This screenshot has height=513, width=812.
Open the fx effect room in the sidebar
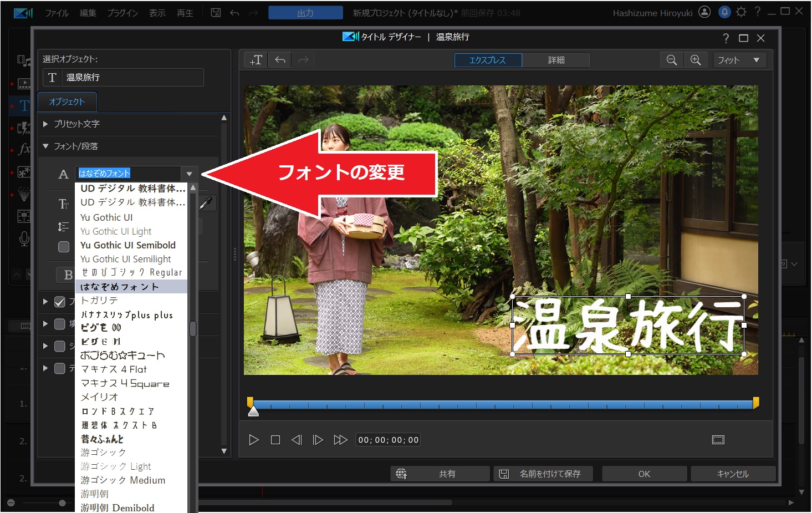(x=24, y=149)
